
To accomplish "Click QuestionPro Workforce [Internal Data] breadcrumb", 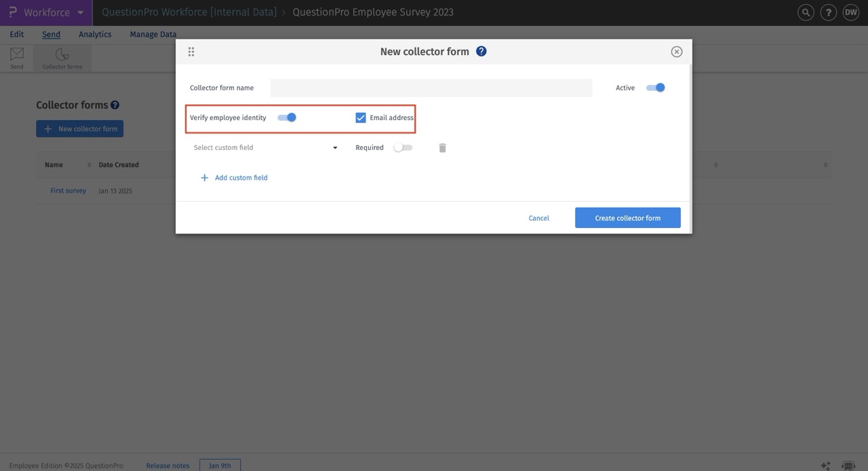I will pos(189,12).
